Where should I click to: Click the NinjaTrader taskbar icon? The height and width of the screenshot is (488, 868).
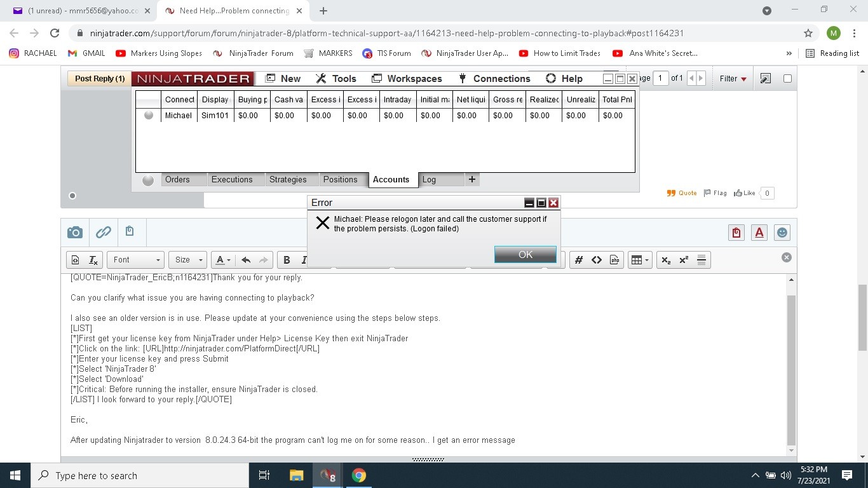(x=327, y=475)
